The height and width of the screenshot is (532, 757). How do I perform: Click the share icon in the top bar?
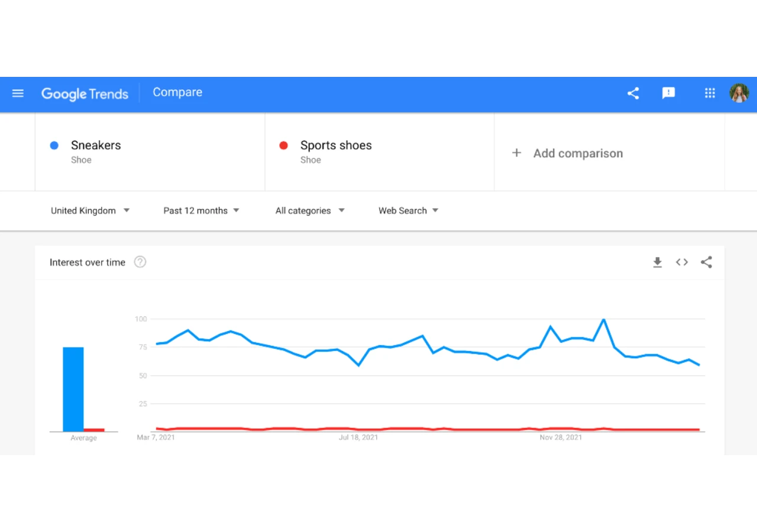[633, 93]
